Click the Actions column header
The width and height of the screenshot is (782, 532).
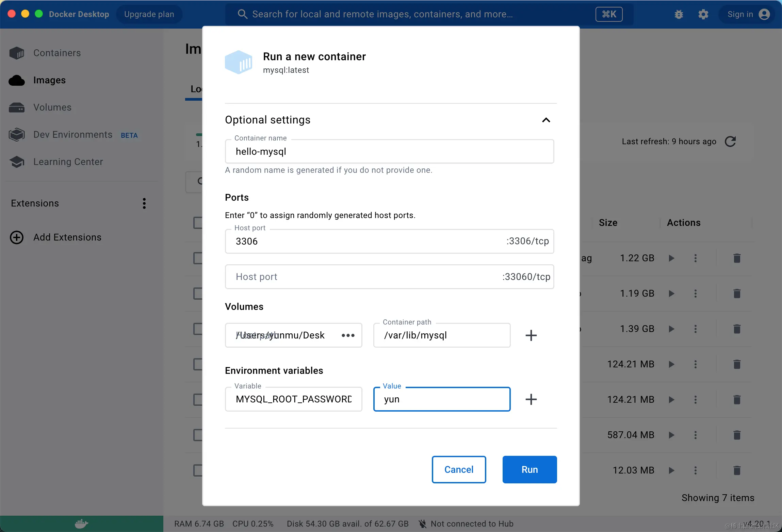click(683, 223)
